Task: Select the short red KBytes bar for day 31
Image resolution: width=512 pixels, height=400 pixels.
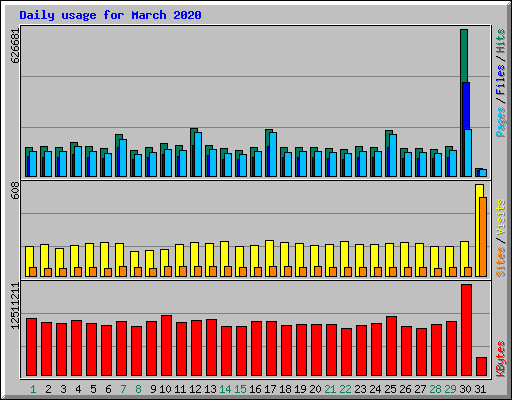Action: 481,367
